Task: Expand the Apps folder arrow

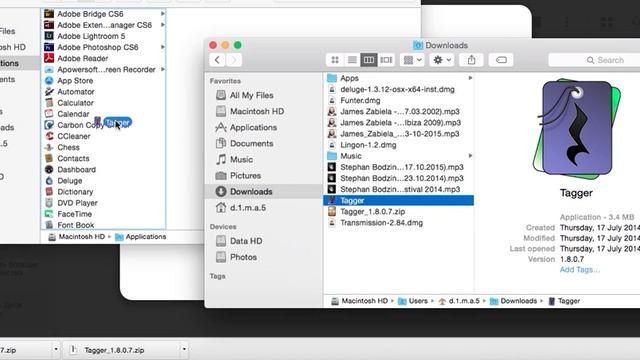Action: [470, 78]
